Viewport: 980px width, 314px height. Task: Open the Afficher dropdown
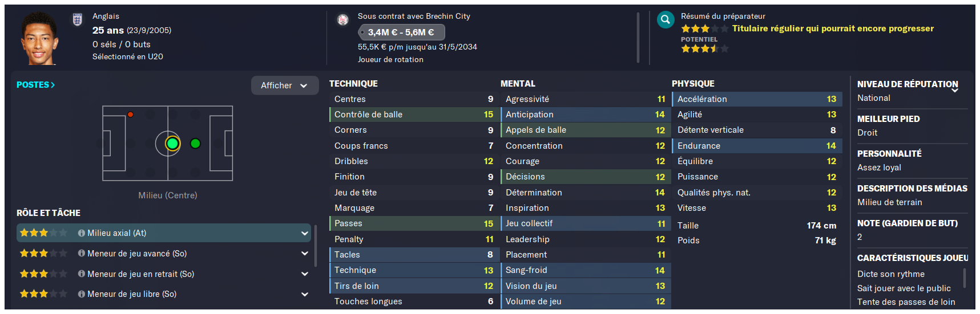click(285, 85)
